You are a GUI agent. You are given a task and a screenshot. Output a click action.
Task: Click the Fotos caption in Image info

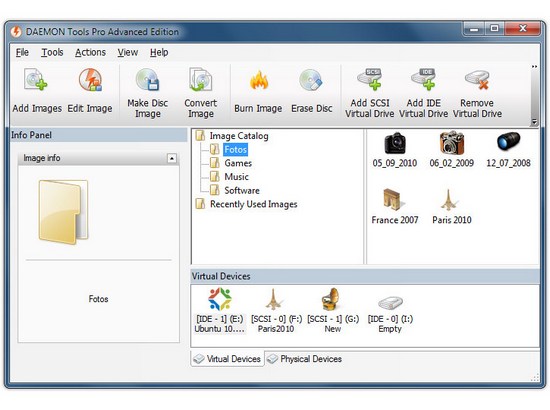[98, 299]
